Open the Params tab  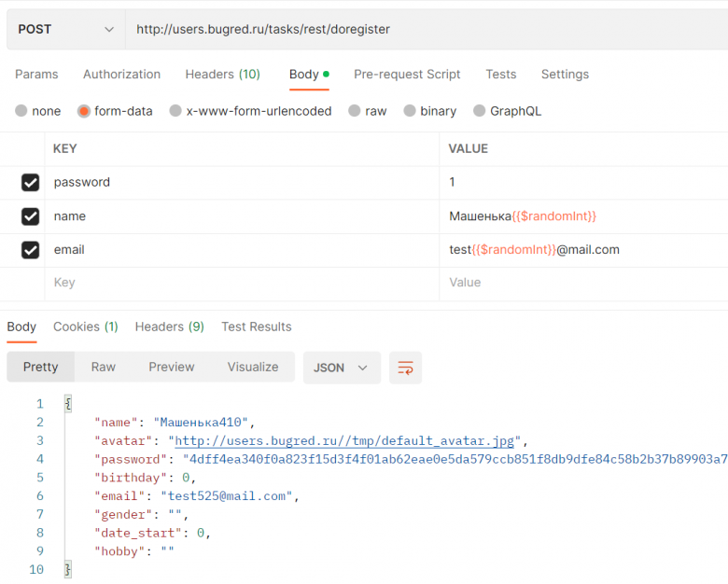pos(36,75)
